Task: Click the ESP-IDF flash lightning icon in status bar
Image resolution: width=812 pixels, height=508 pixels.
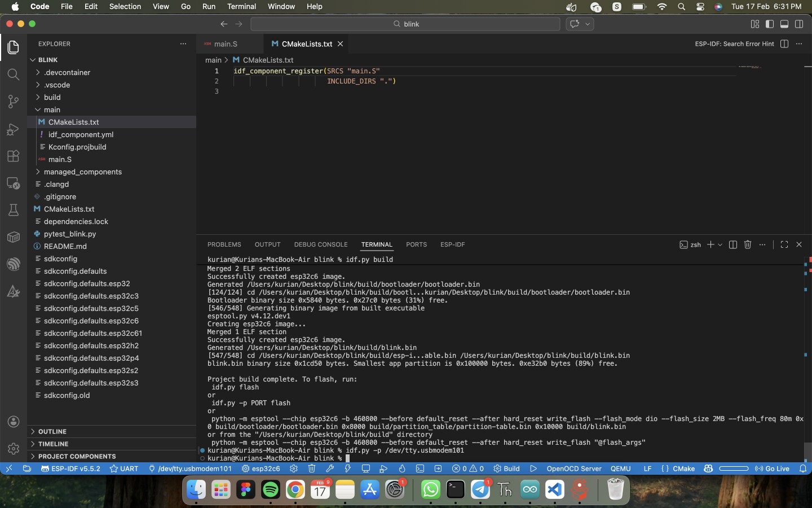Action: pyautogui.click(x=348, y=468)
